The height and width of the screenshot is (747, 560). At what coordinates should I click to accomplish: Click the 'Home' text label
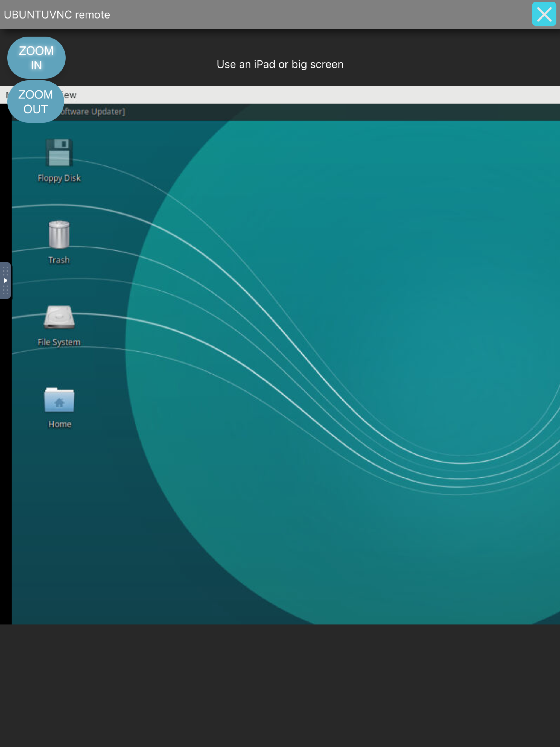pyautogui.click(x=60, y=424)
